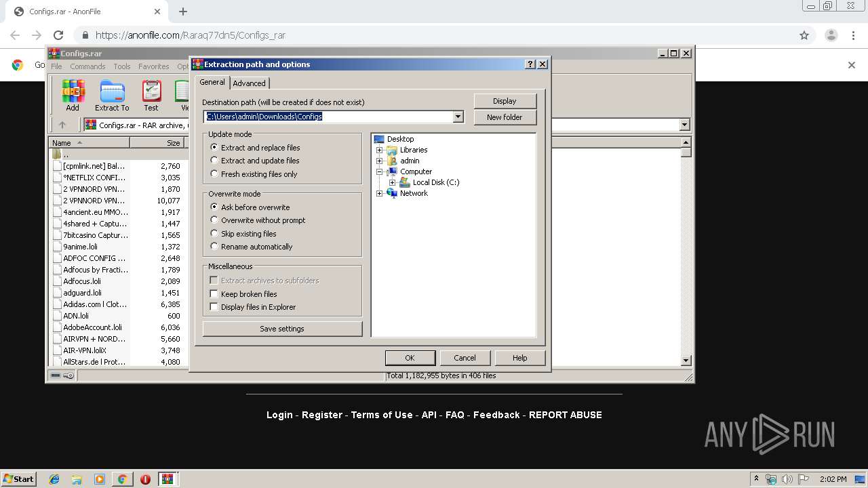Screen dimensions: 868x488
Task: Click the Cancel button
Action: [465, 358]
